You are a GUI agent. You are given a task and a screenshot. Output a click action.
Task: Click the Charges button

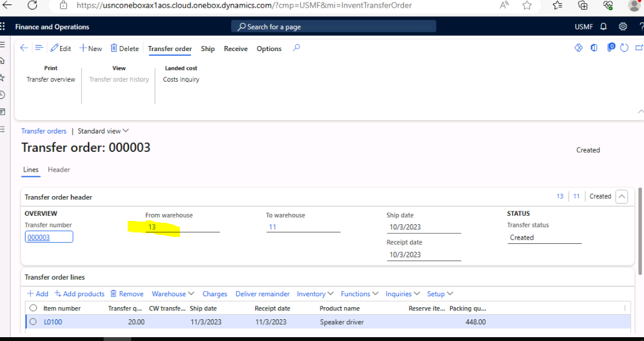(215, 294)
